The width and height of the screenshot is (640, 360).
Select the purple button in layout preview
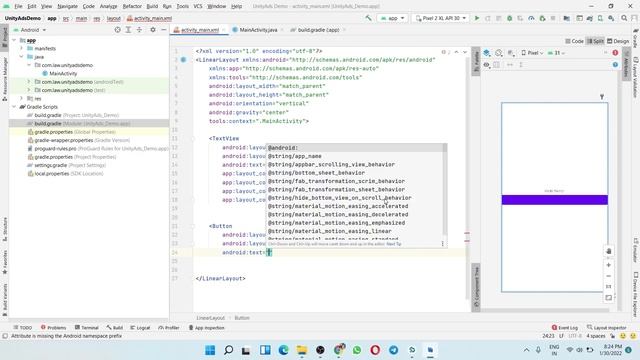(x=554, y=200)
